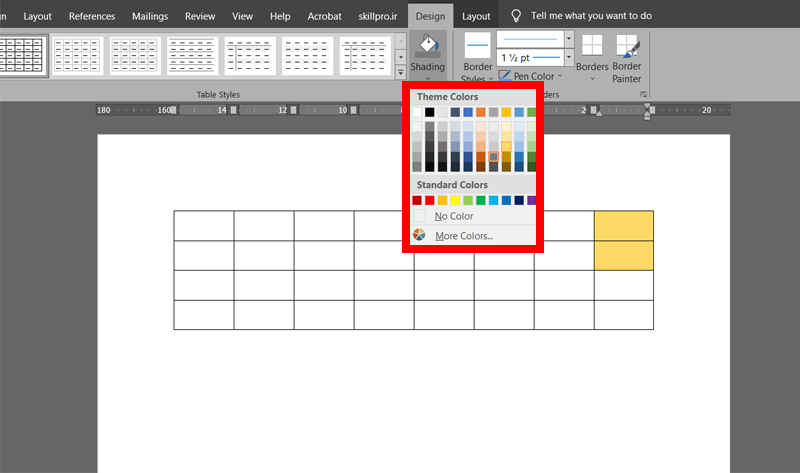Click the Border Styles icon

point(478,45)
